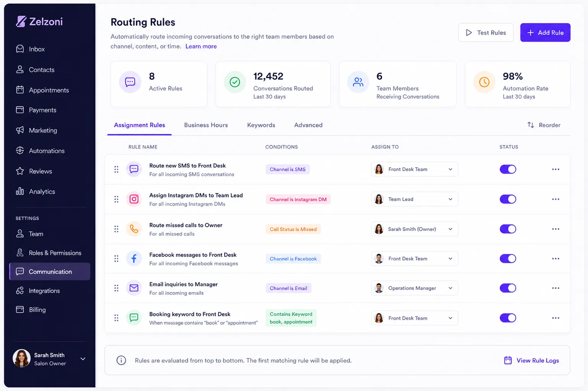This screenshot has height=391, width=588.
Task: Open more options for missed calls rule
Action: pos(555,229)
